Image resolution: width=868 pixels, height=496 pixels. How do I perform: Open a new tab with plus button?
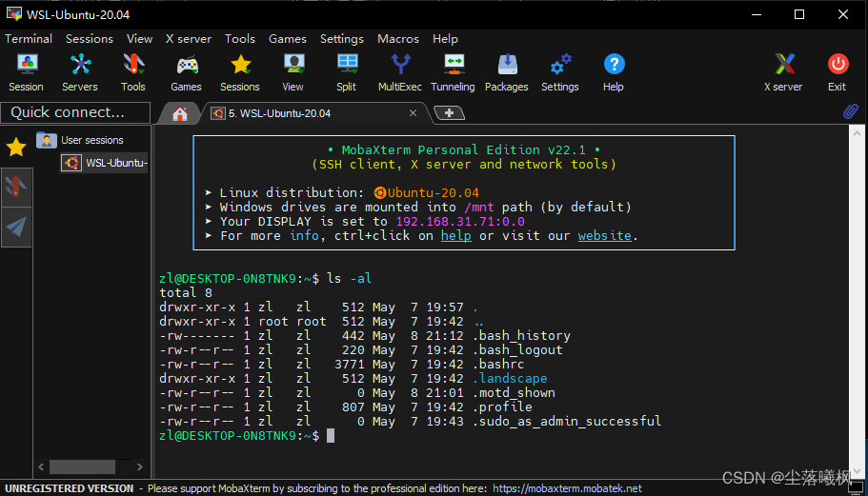(449, 112)
